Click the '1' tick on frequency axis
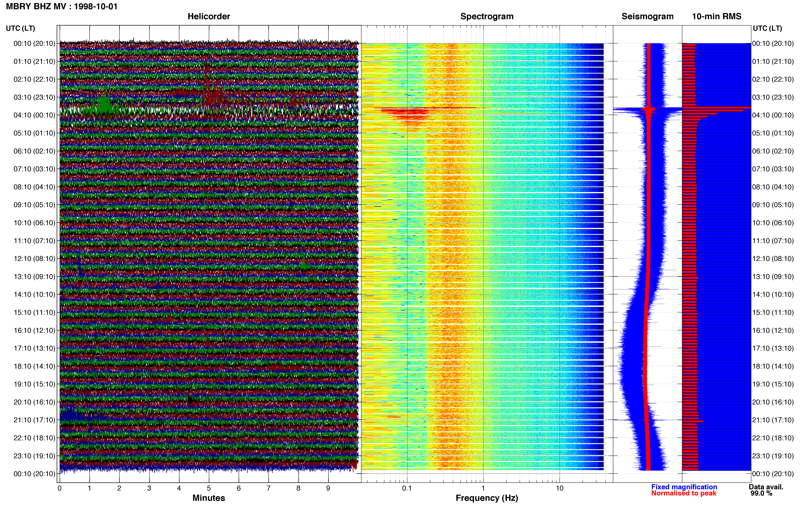Screen dimensions: 812x508 click(x=483, y=488)
